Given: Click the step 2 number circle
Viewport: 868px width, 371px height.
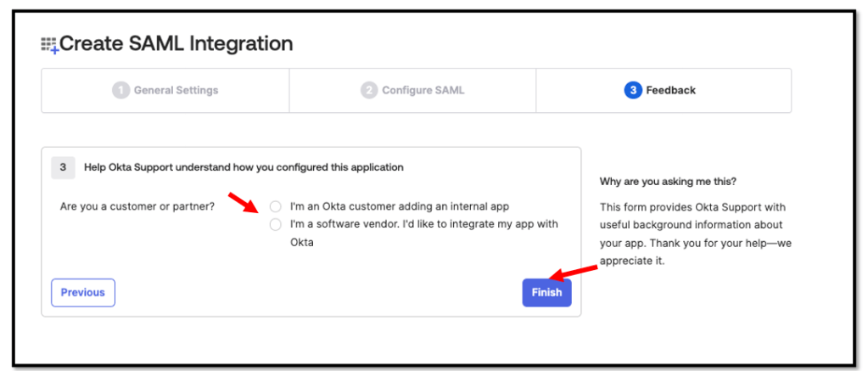Looking at the screenshot, I should [x=369, y=91].
